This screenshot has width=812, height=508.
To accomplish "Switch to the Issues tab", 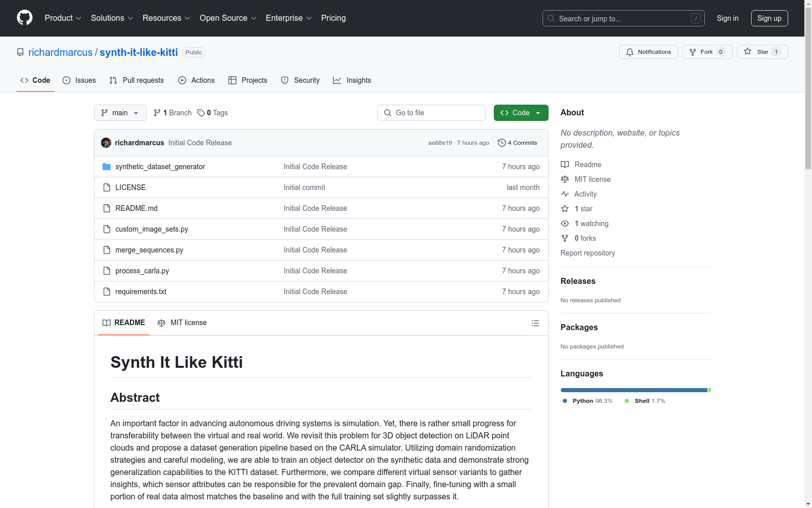I will click(x=79, y=80).
